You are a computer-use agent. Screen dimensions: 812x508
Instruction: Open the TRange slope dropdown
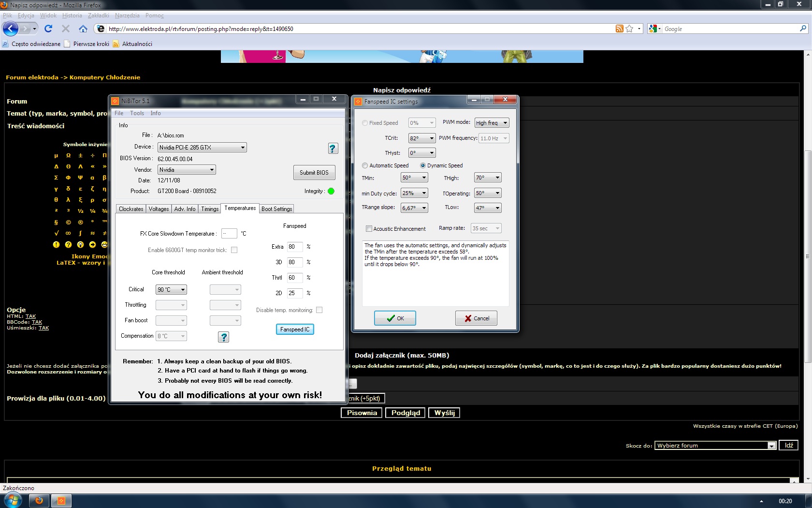pos(414,208)
